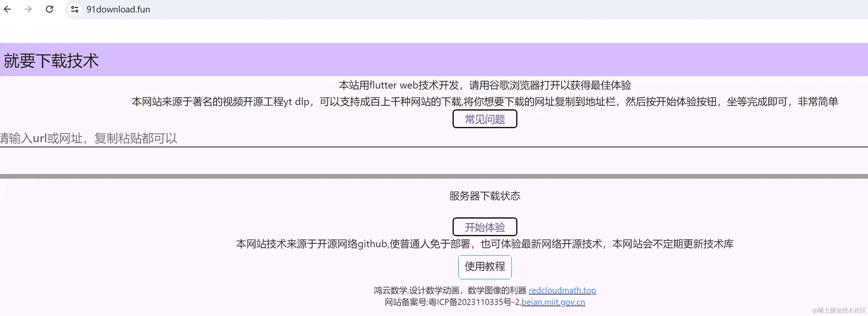Visit the redcloudmath.top link
The width and height of the screenshot is (868, 316).
pos(562,290)
